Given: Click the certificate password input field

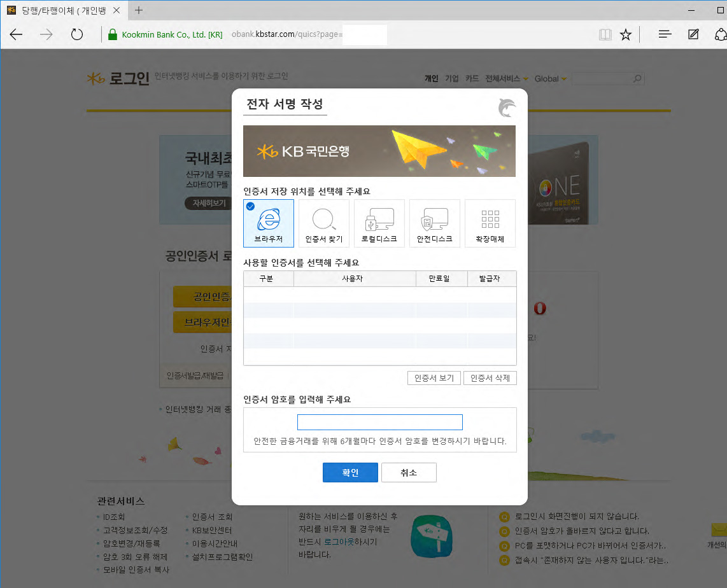Looking at the screenshot, I should 379,423.
